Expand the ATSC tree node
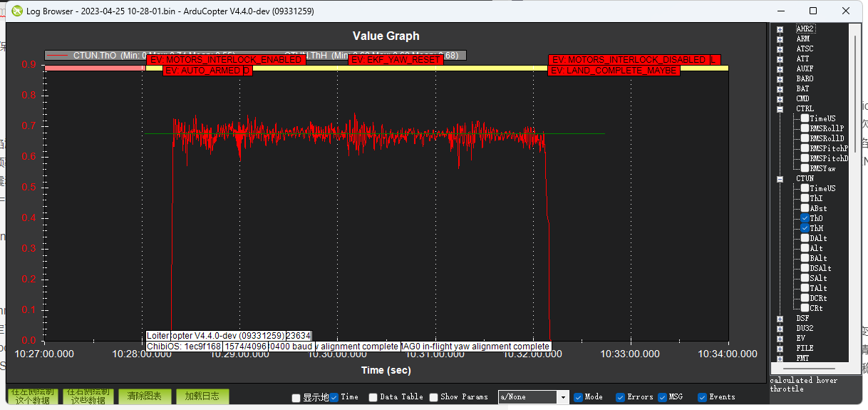 click(780, 49)
